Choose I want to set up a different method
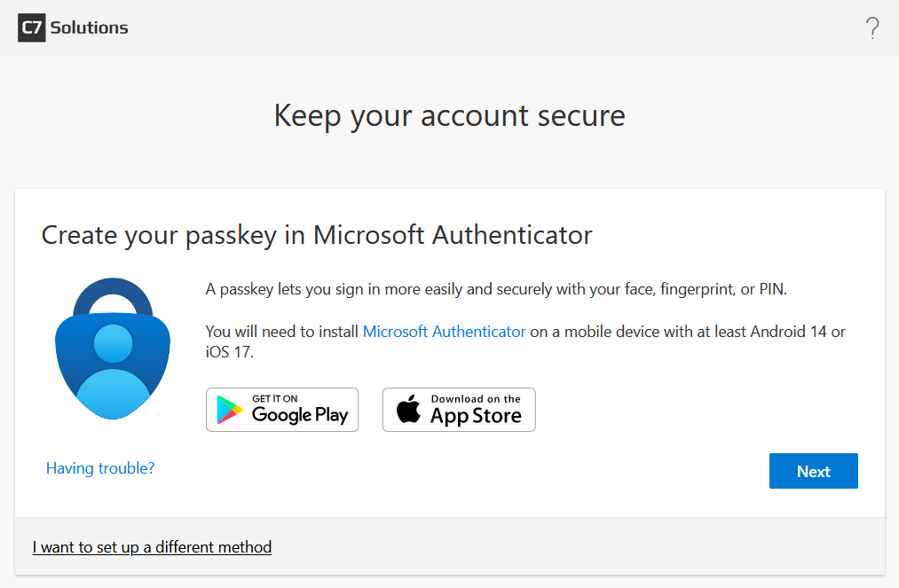Image resolution: width=899 pixels, height=588 pixels. point(152,547)
